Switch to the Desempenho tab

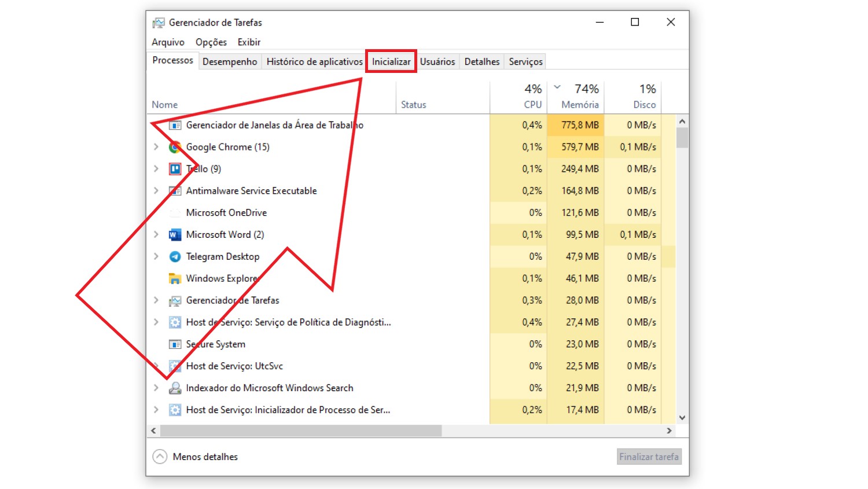(x=230, y=61)
